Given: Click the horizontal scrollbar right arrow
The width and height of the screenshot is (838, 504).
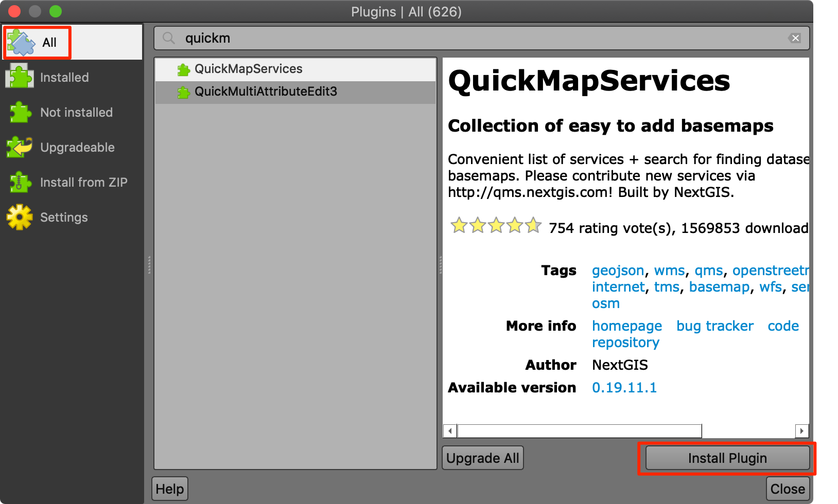Looking at the screenshot, I should (801, 431).
